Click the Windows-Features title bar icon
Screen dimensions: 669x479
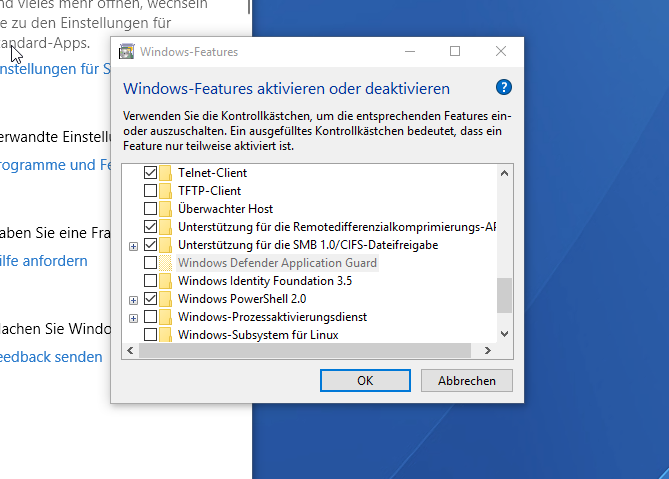pos(126,52)
